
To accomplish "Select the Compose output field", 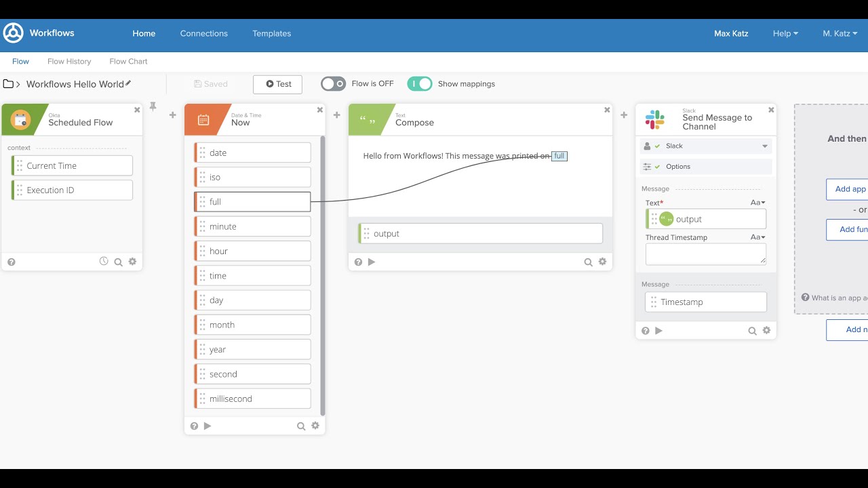I will 480,233.
